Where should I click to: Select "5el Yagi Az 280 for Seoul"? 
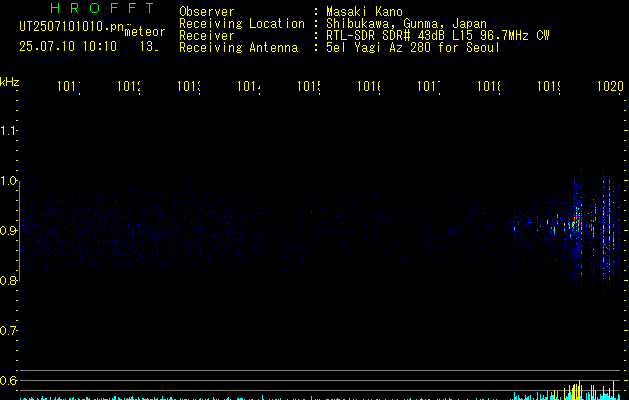(x=413, y=48)
